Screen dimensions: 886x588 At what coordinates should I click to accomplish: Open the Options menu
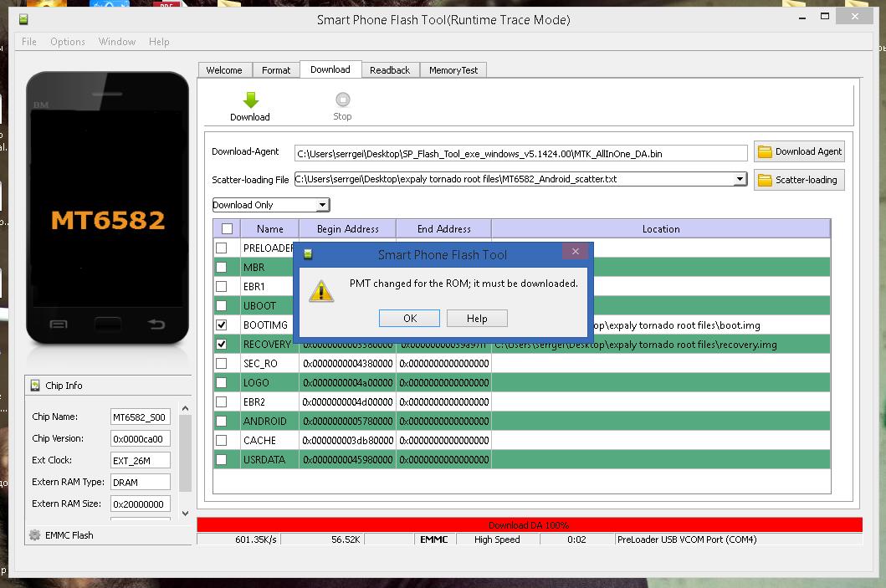click(67, 42)
